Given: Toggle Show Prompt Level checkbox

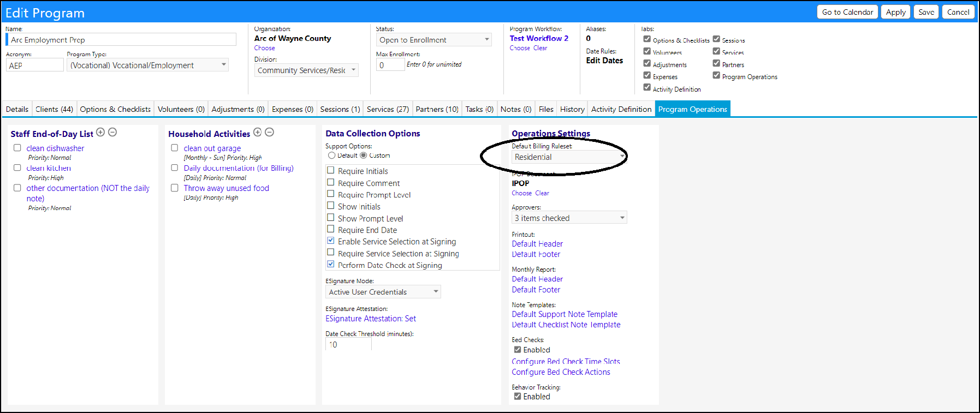Looking at the screenshot, I should 331,217.
